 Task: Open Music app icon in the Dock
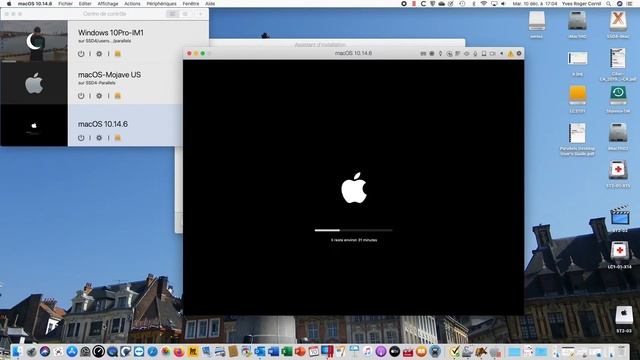point(367,351)
